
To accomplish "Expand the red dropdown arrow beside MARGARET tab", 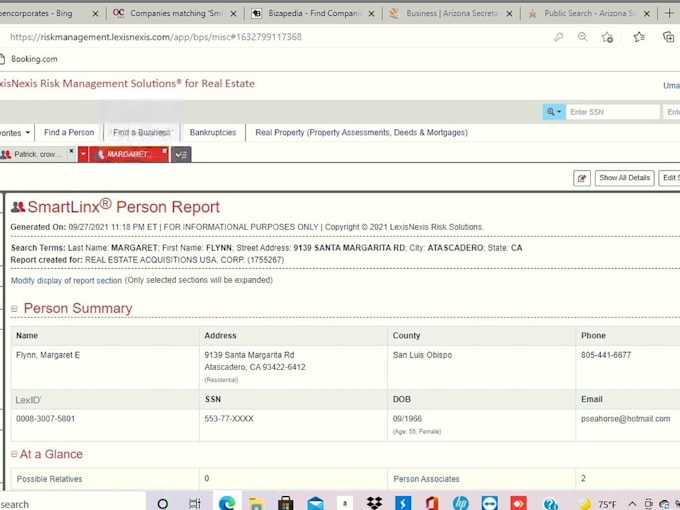I will pos(83,154).
